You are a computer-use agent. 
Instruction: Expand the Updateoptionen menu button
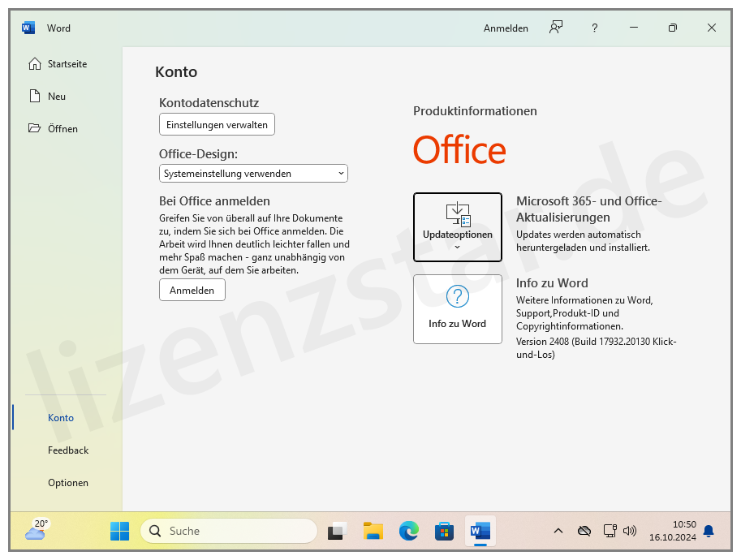point(458,226)
